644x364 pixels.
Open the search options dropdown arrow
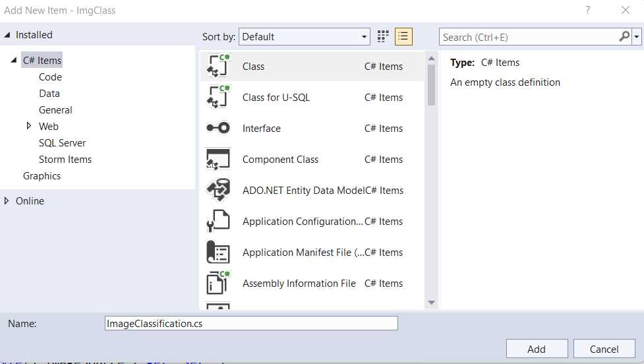(x=637, y=37)
